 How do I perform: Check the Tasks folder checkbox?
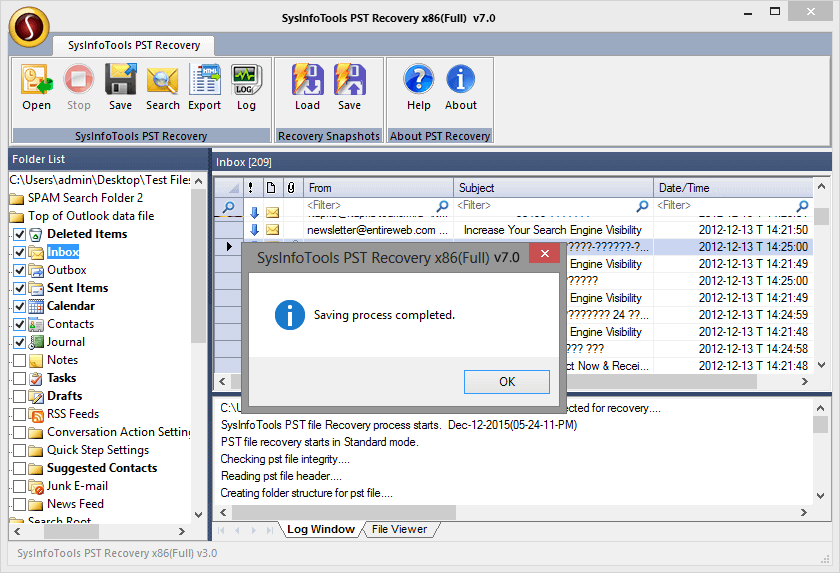pos(19,379)
